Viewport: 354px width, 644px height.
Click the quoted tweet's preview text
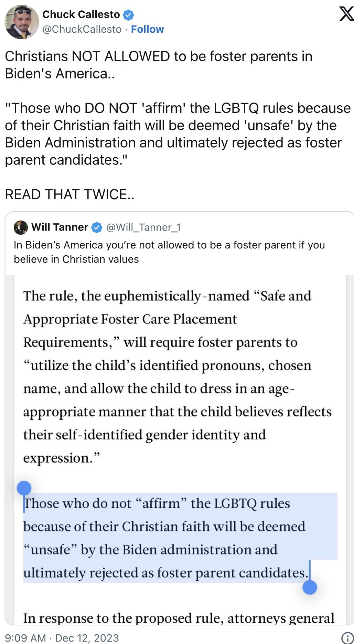click(169, 252)
